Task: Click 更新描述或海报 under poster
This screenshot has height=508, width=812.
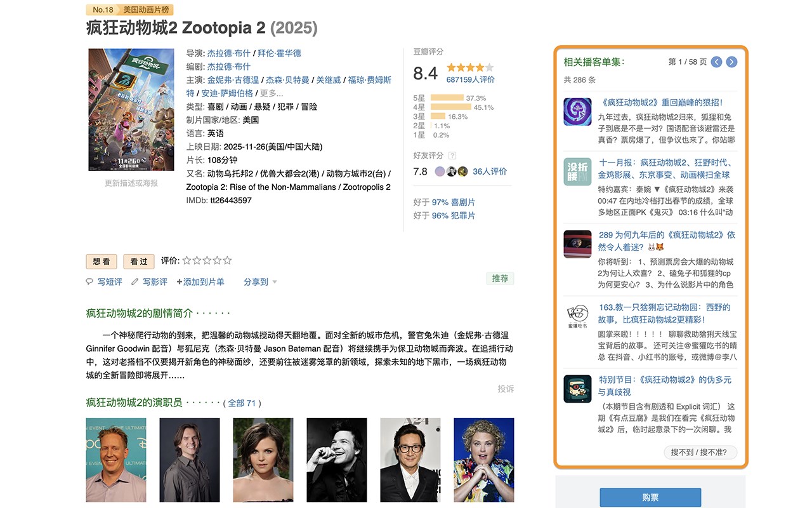Action: click(x=131, y=183)
